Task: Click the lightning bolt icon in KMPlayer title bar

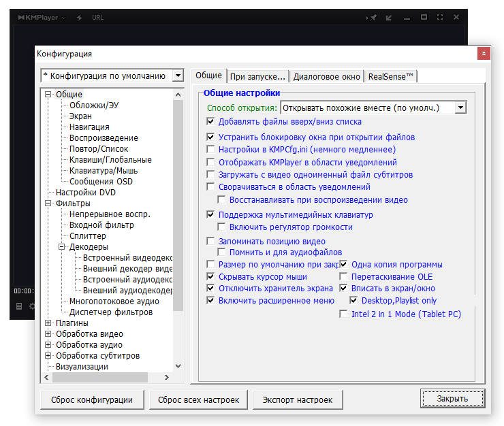Action: tap(80, 18)
